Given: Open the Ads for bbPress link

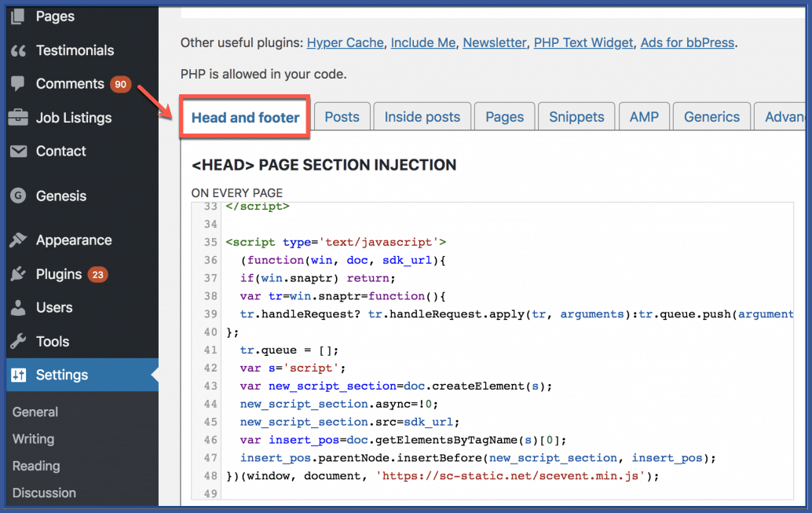Looking at the screenshot, I should (687, 42).
